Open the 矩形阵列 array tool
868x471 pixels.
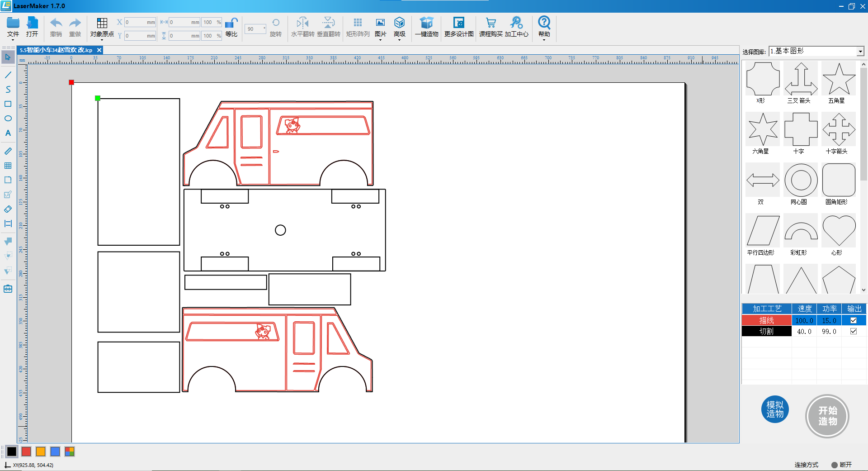point(358,27)
